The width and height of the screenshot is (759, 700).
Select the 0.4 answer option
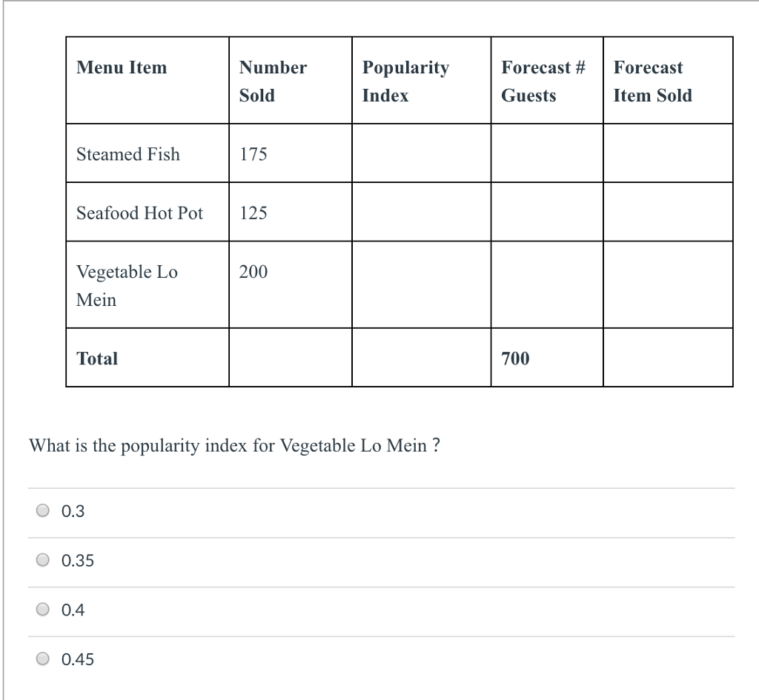42,609
